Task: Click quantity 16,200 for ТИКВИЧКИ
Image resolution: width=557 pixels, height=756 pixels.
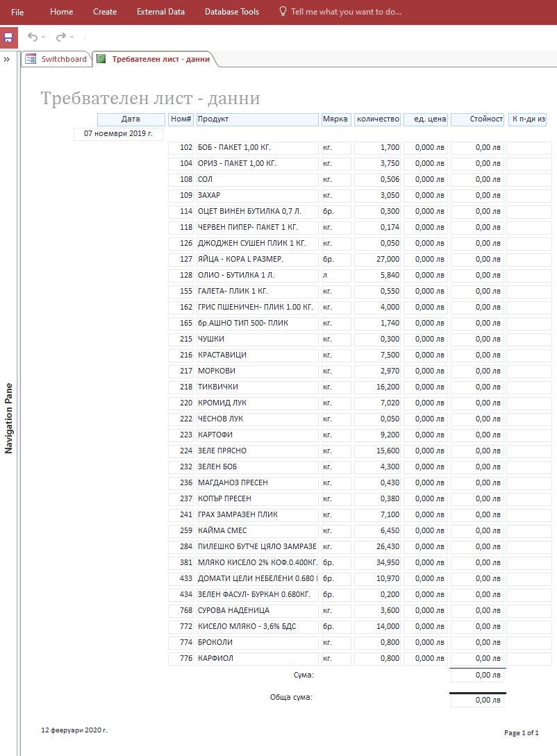Action: pyautogui.click(x=378, y=387)
